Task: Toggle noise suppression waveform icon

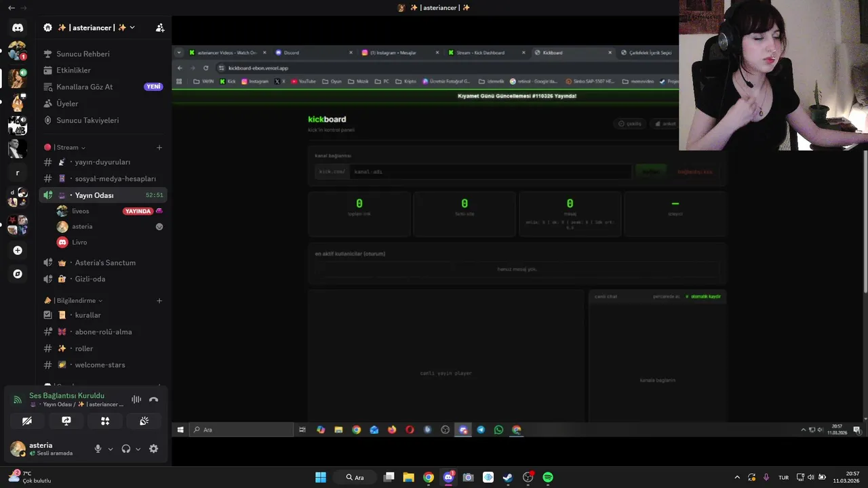Action: tap(136, 400)
